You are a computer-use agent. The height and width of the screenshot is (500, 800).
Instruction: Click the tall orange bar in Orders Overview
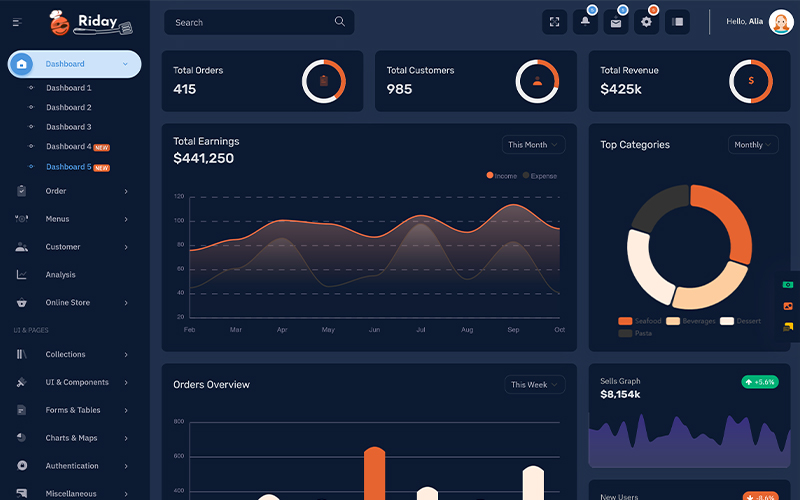pos(374,473)
